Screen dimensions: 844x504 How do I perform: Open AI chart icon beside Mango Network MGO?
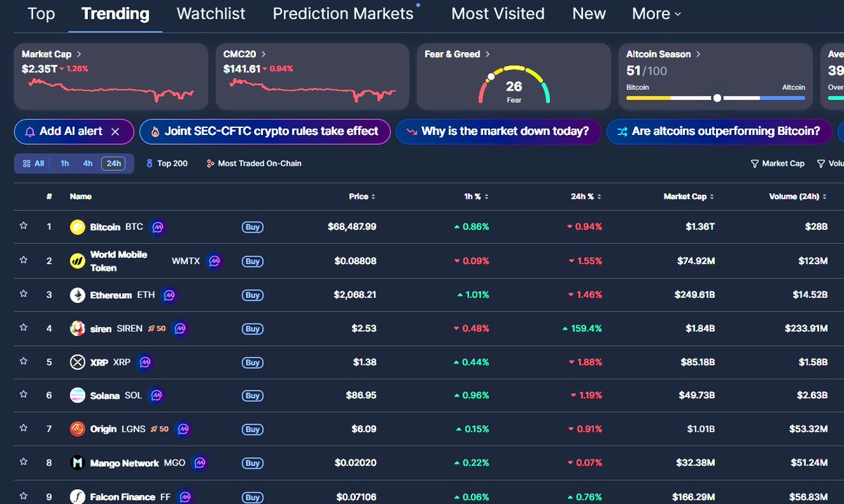(x=200, y=463)
